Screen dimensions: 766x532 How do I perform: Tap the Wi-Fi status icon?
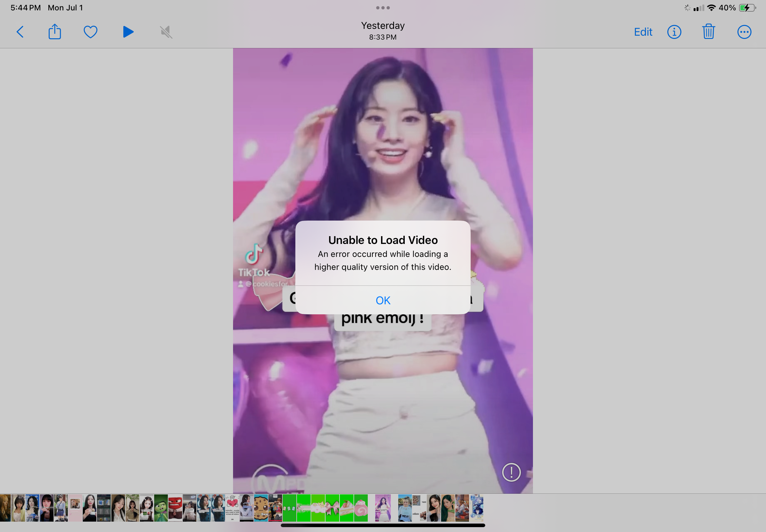click(x=711, y=8)
